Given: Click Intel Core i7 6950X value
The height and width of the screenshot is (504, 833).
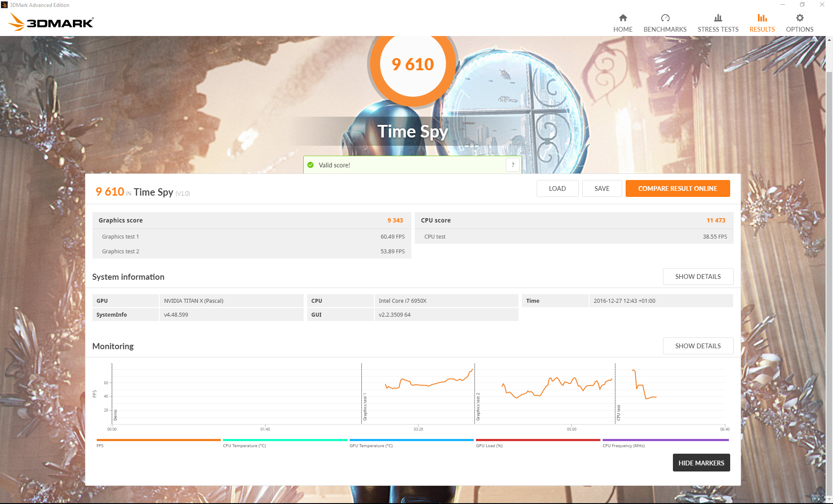Looking at the screenshot, I should (x=402, y=301).
